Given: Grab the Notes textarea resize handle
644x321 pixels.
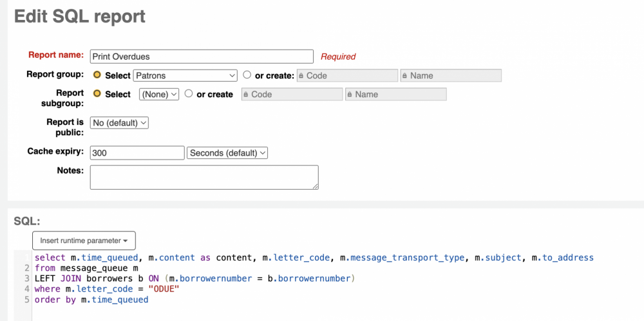Looking at the screenshot, I should [316, 187].
